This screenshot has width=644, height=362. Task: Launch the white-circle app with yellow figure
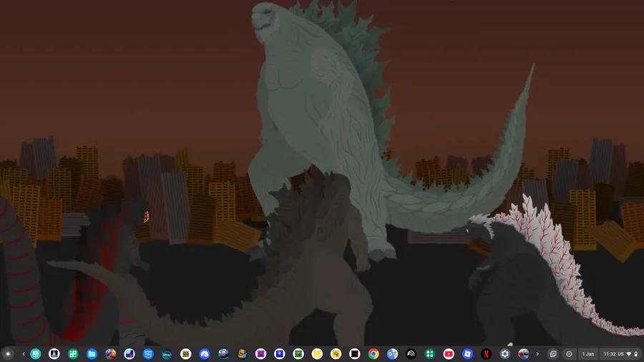tap(54, 354)
